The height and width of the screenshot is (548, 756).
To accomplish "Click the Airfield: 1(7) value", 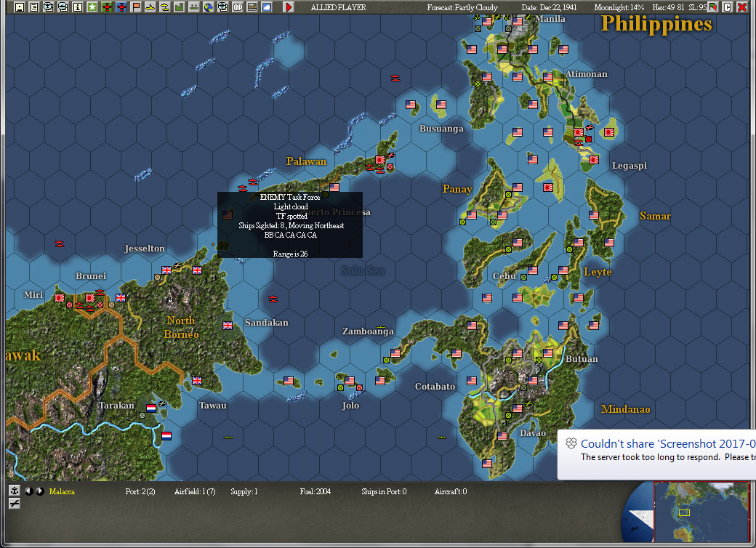I will click(x=195, y=491).
